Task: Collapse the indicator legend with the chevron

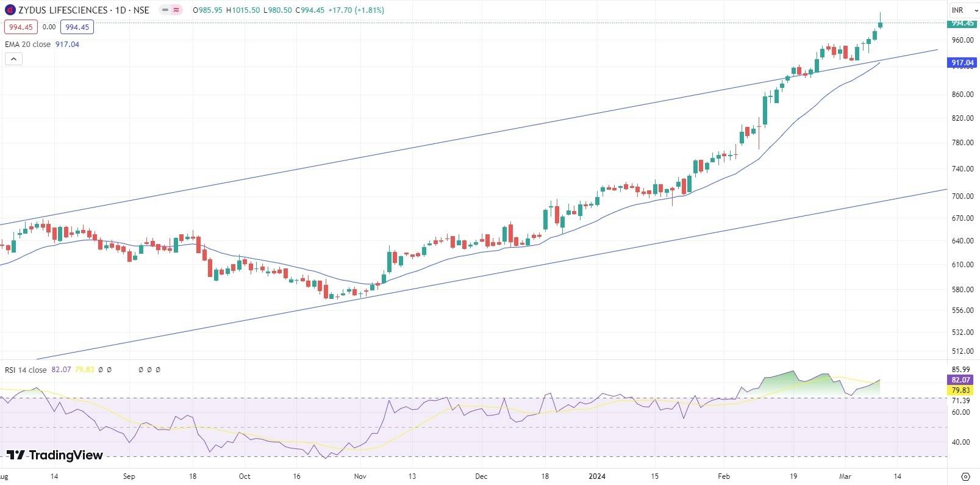Action: (x=13, y=59)
